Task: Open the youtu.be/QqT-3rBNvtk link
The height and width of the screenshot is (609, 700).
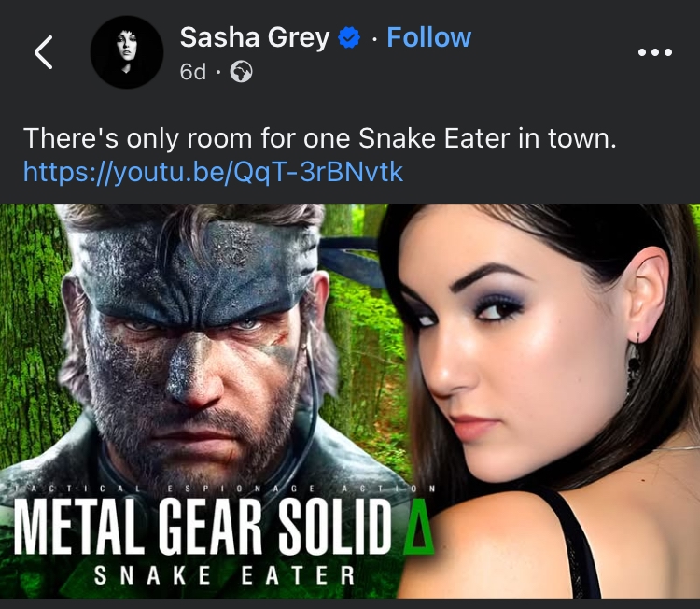Action: tap(213, 172)
